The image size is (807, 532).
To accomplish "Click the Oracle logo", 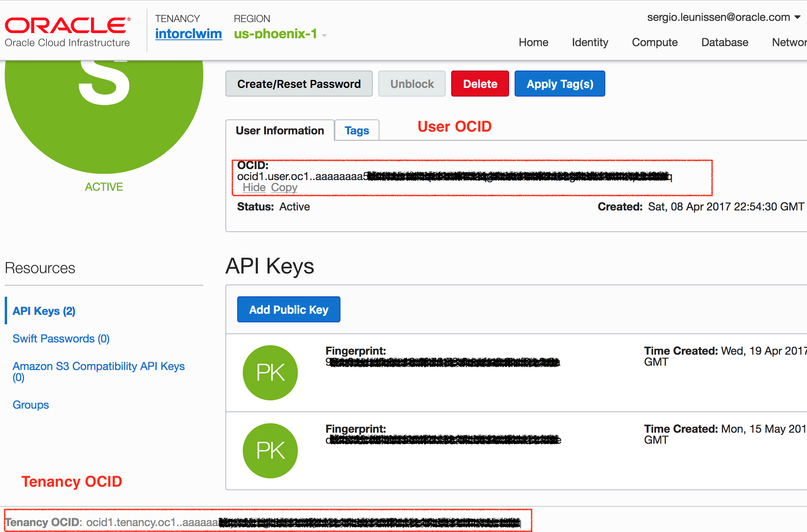I will 67,26.
